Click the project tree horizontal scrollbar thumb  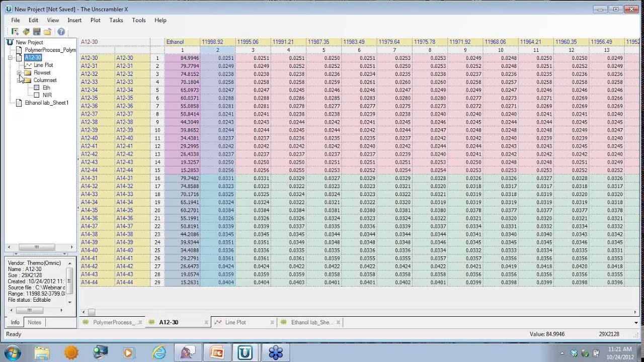pos(36,247)
